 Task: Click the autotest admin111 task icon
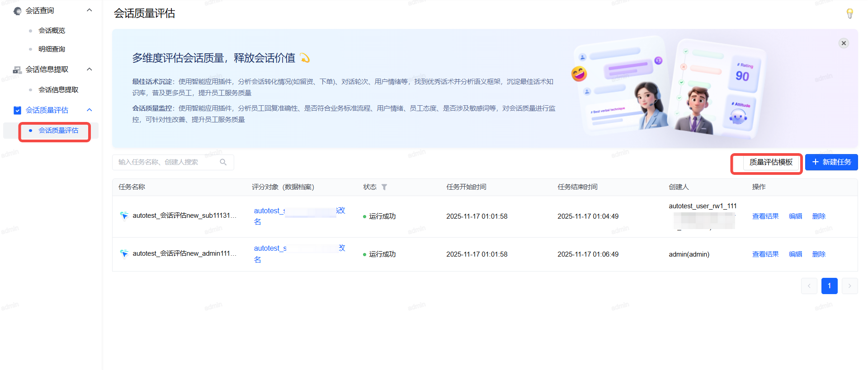pos(124,253)
